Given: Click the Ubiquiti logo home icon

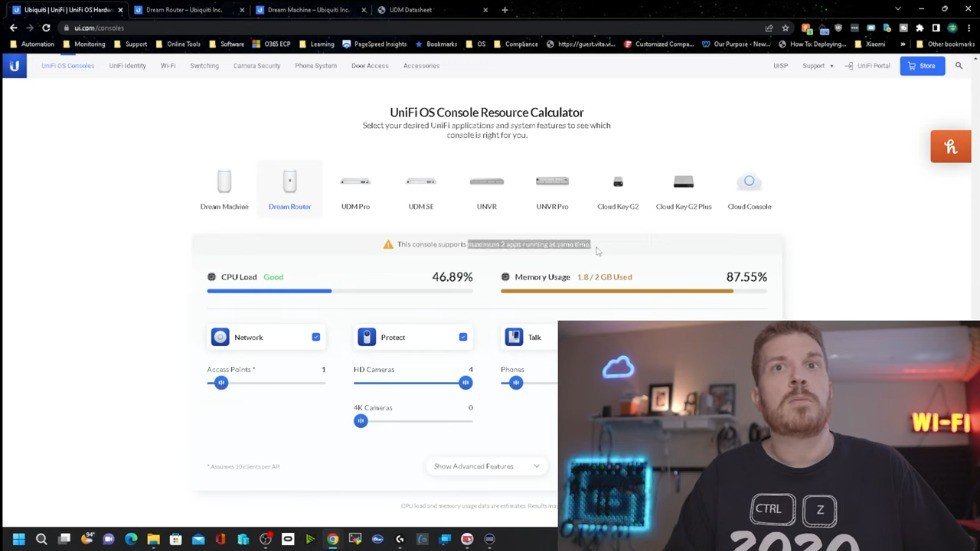Looking at the screenshot, I should [14, 66].
